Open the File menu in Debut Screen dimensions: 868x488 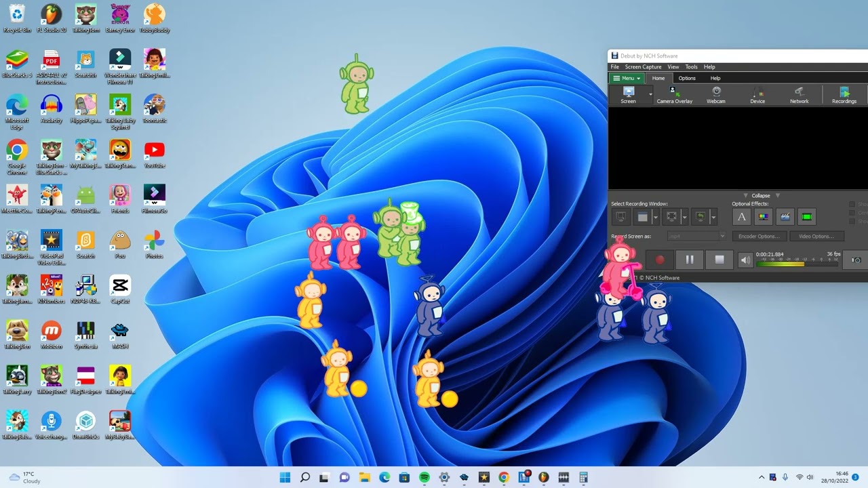click(x=614, y=67)
